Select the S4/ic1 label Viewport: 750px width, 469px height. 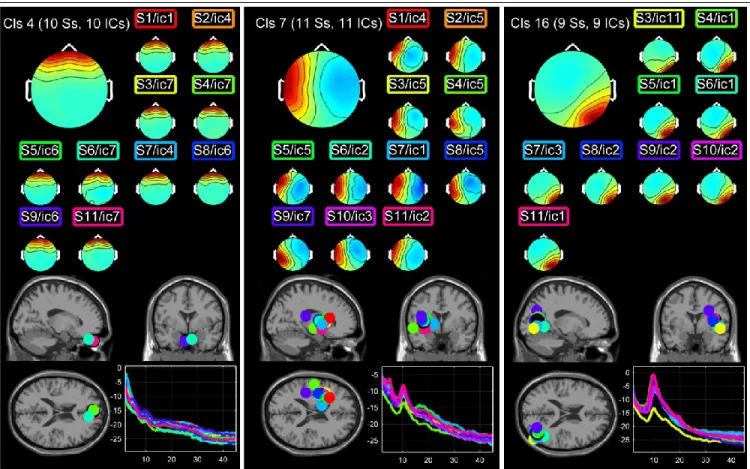(x=716, y=19)
